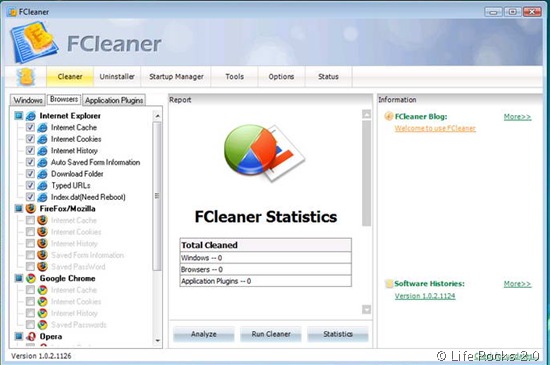Click the FireFox/Mozilla browser icon
The height and width of the screenshot is (365, 550).
click(31, 209)
